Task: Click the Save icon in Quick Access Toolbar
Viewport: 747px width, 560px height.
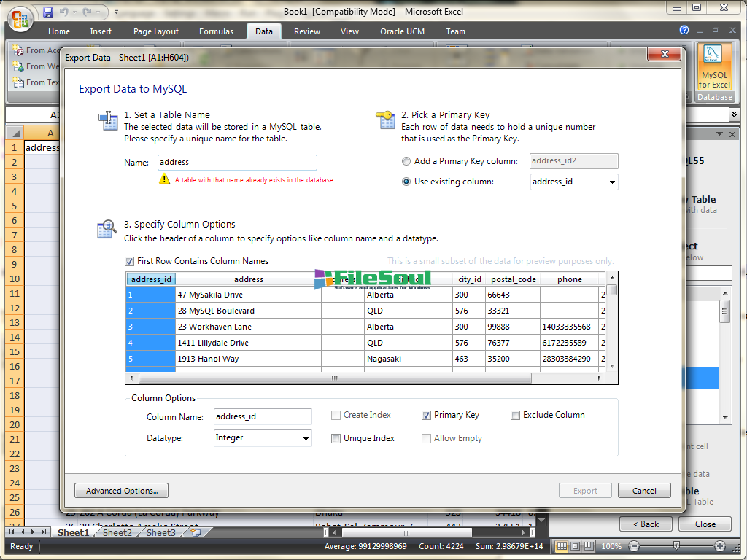Action: click(x=48, y=12)
